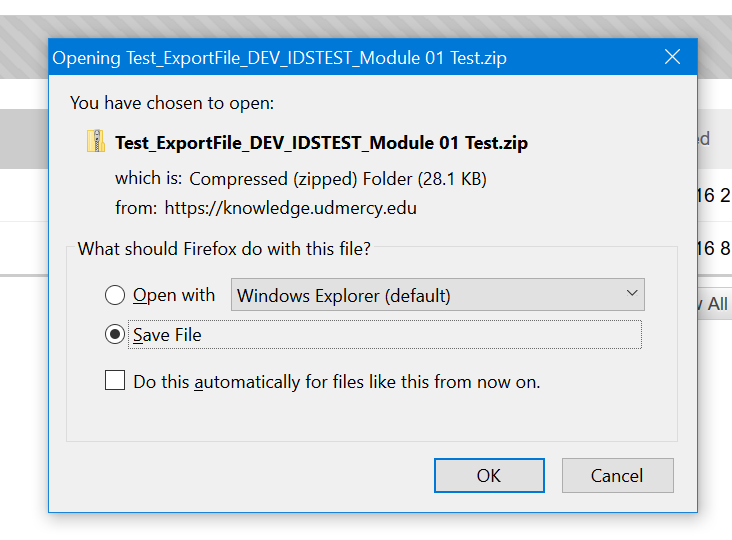Click the automatically for files like this label
The width and height of the screenshot is (732, 540).
coord(337,382)
